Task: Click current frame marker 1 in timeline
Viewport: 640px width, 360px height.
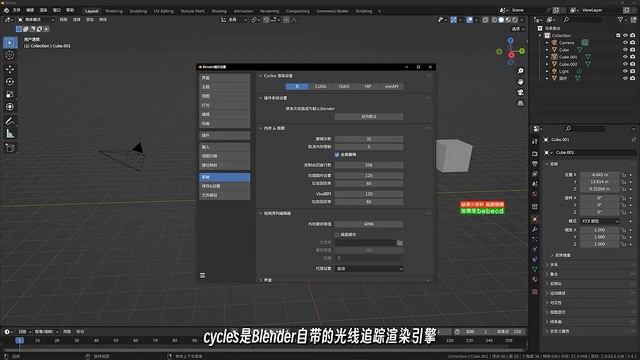Action: 19,340
